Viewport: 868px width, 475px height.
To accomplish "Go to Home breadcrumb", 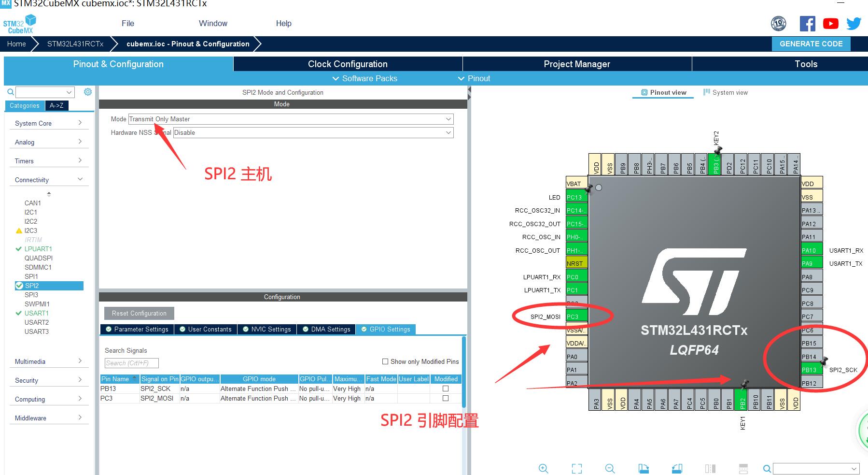I will [x=16, y=43].
